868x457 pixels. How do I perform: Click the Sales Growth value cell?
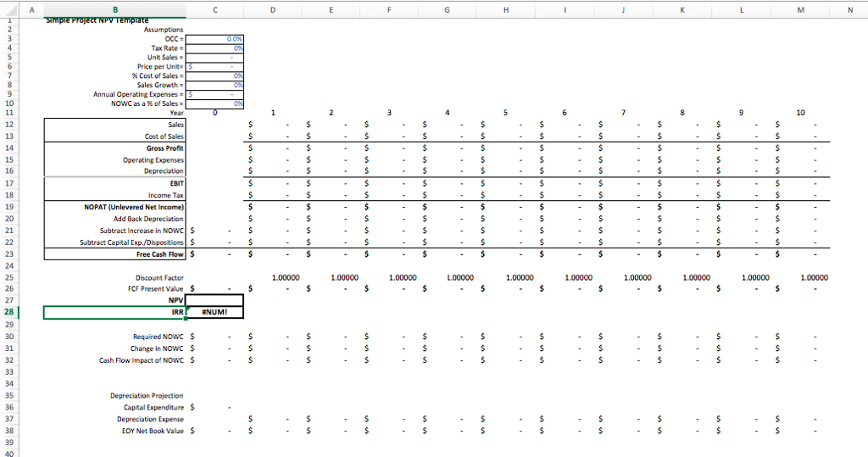click(x=214, y=85)
